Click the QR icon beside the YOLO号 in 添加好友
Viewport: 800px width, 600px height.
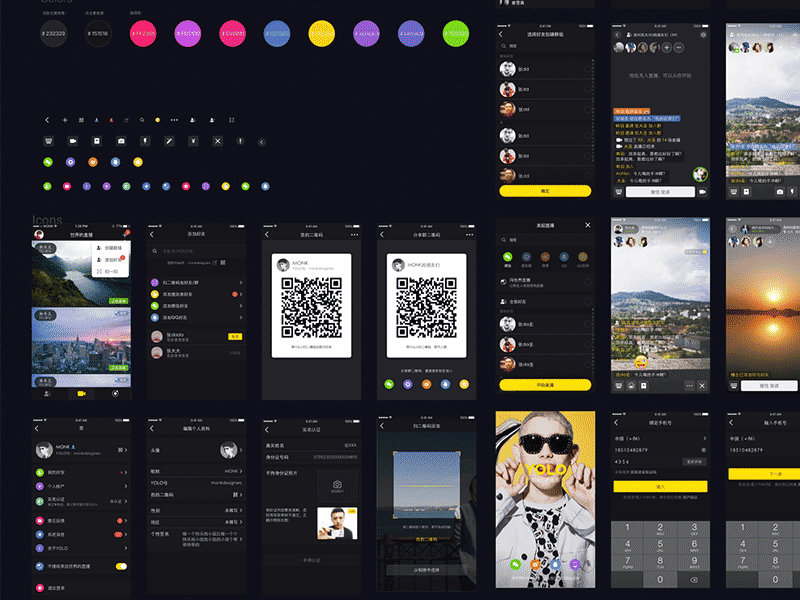(223, 263)
